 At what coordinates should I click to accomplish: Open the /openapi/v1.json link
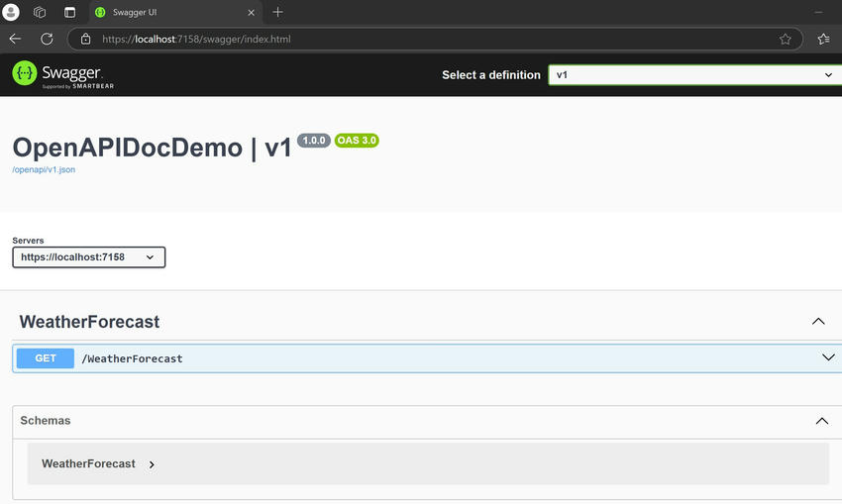44,169
